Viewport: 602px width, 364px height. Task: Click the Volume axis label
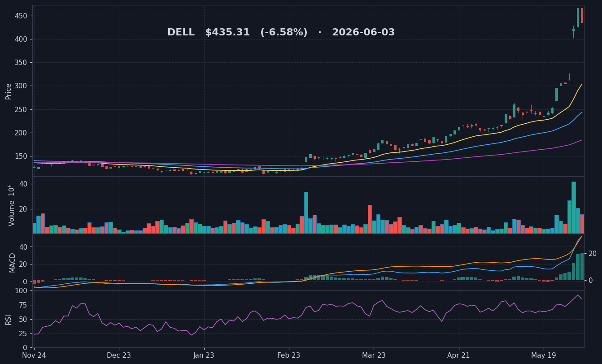11,205
